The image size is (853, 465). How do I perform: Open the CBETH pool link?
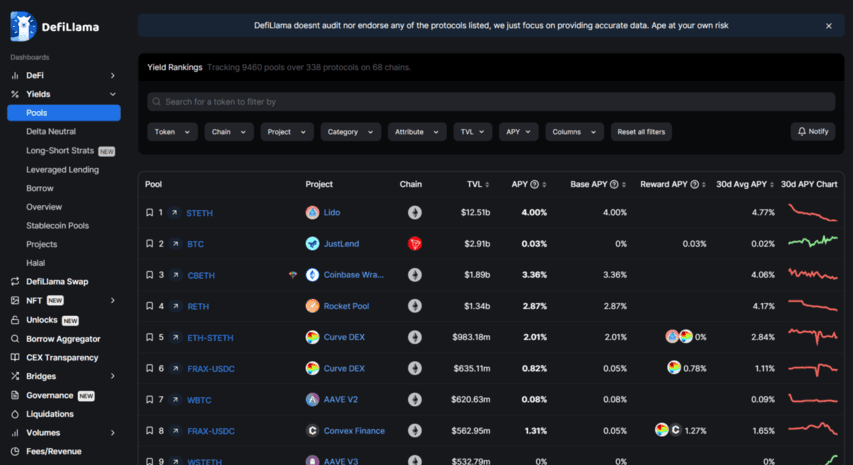201,275
